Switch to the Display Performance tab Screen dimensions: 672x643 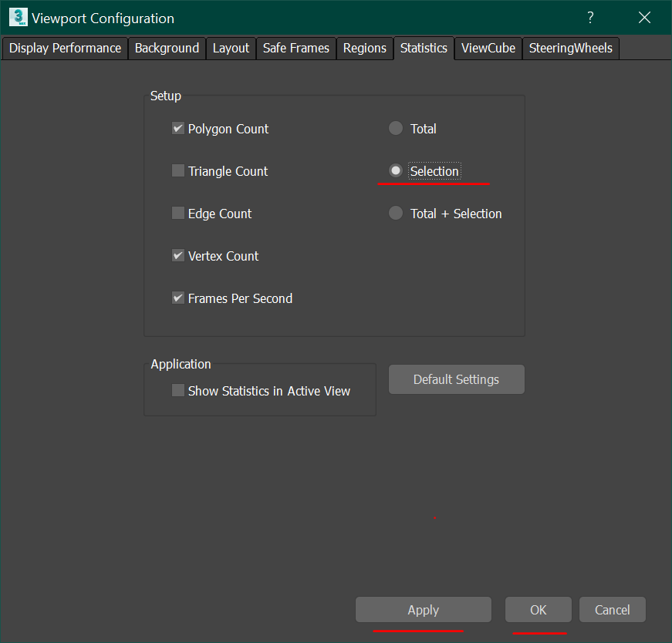(65, 48)
